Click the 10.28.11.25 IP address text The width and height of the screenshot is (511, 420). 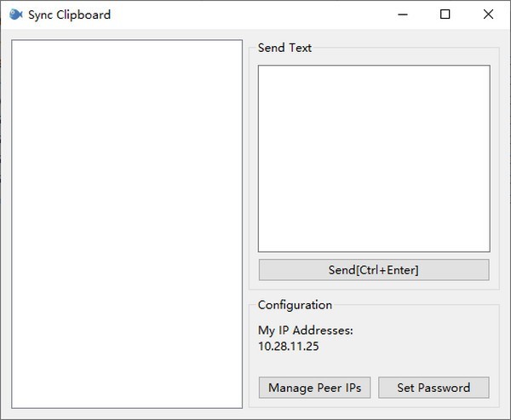pos(289,346)
